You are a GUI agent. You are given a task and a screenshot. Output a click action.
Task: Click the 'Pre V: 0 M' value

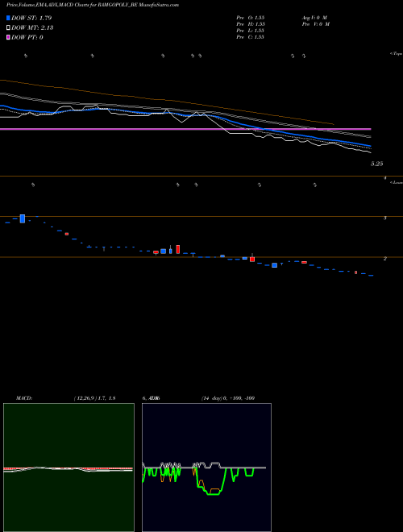[315, 24]
